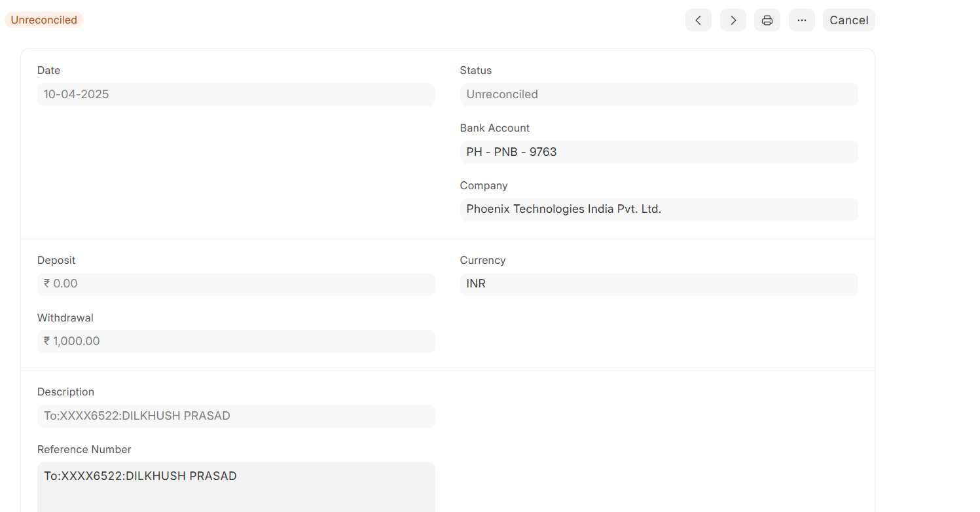The height and width of the screenshot is (512, 980).
Task: Click the Withdrawal field label
Action: coord(65,318)
